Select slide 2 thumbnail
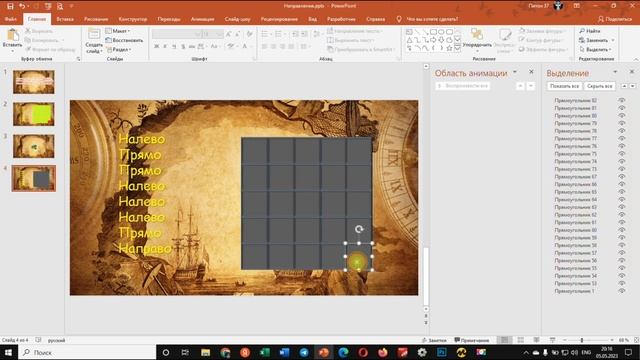 [x=33, y=114]
